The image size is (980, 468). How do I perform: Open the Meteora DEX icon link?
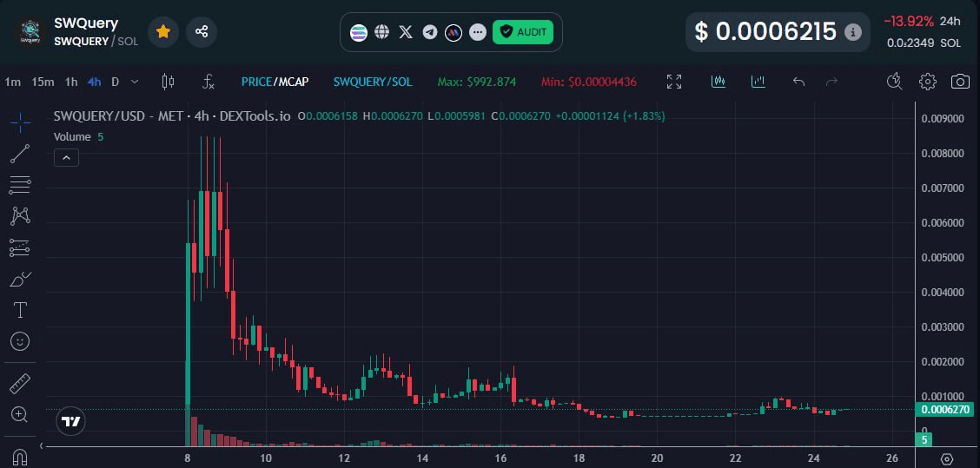coord(454,32)
